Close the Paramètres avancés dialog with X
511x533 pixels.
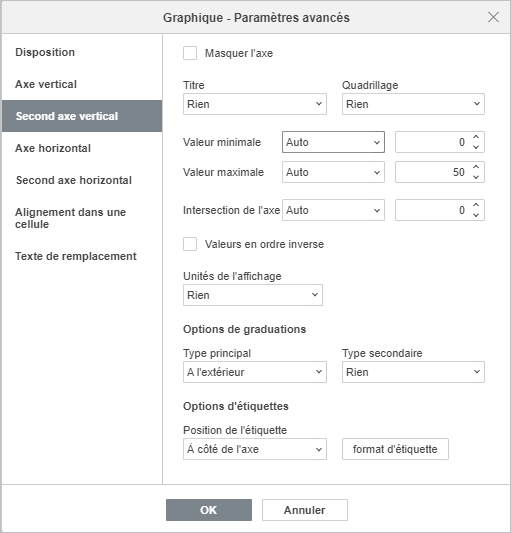[x=493, y=17]
